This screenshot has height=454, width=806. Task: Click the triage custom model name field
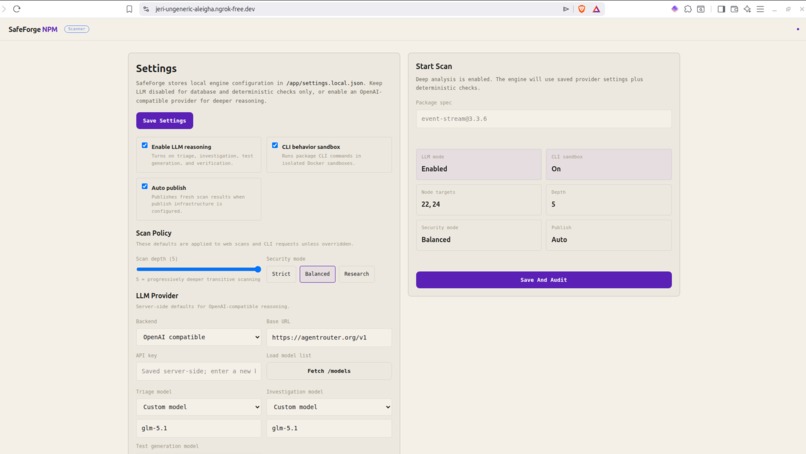[x=198, y=428]
